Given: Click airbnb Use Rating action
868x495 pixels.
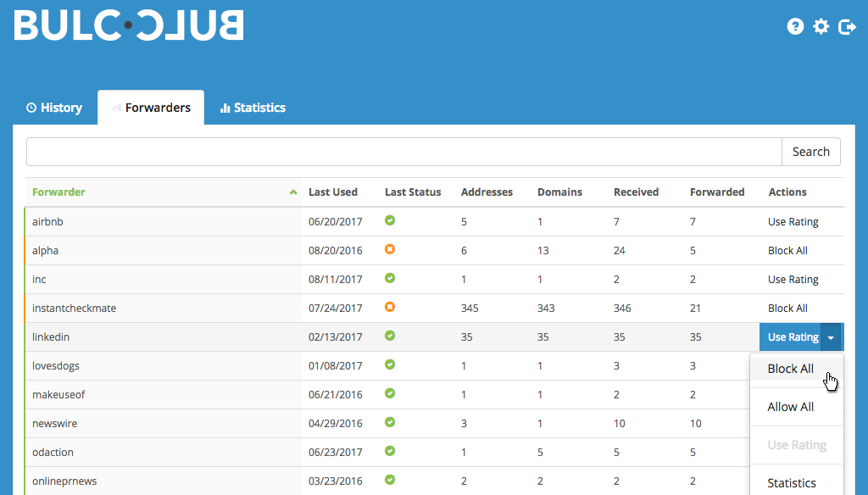Looking at the screenshot, I should pos(793,222).
